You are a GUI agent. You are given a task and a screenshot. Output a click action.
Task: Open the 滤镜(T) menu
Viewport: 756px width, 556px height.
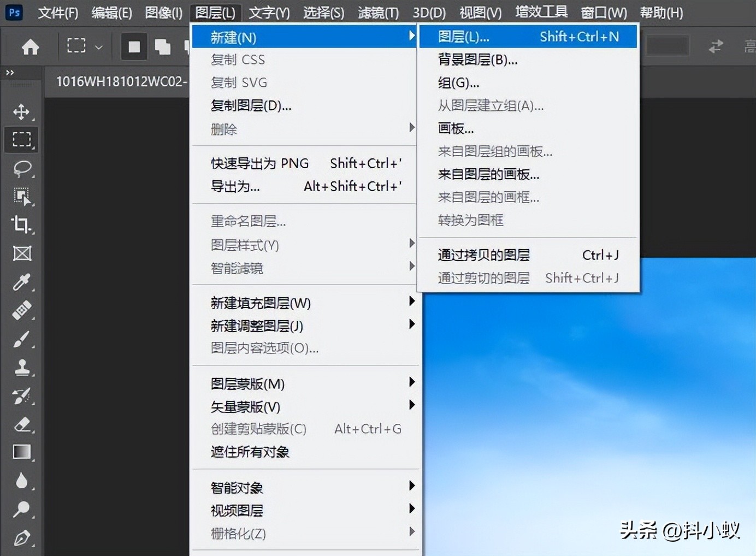pos(378,13)
